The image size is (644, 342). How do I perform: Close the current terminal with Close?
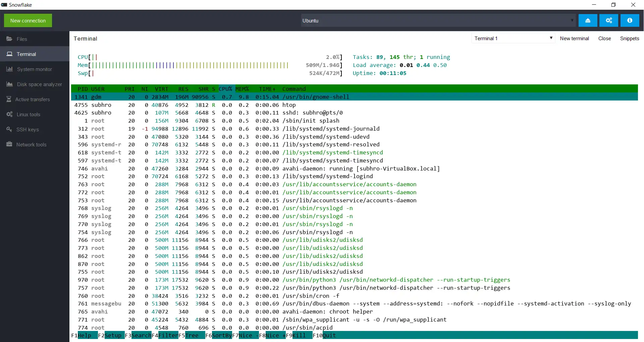tap(604, 38)
